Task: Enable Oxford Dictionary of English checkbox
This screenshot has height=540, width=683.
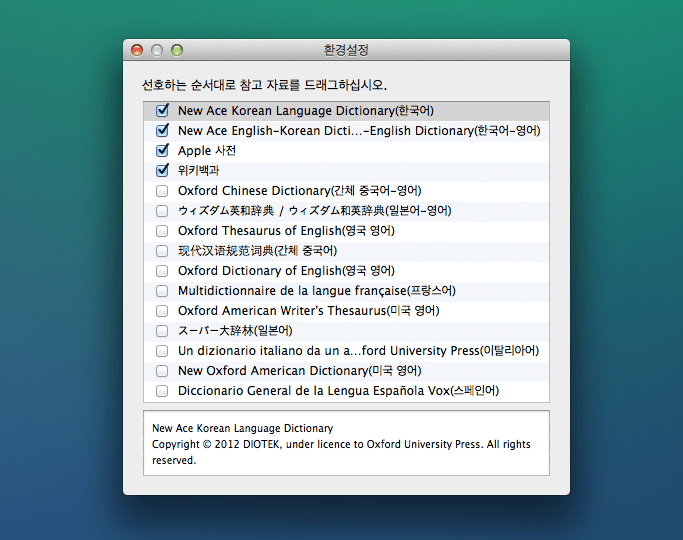Action: coord(162,271)
